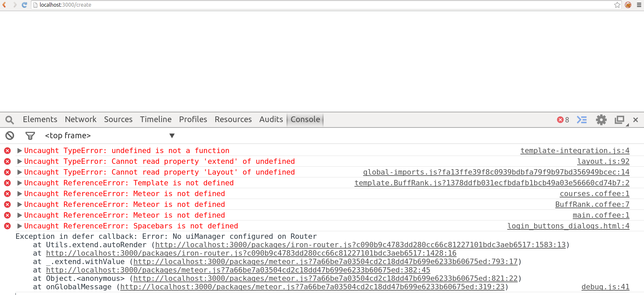Open layout.js:92 source link
Image resolution: width=644 pixels, height=295 pixels.
tap(603, 161)
